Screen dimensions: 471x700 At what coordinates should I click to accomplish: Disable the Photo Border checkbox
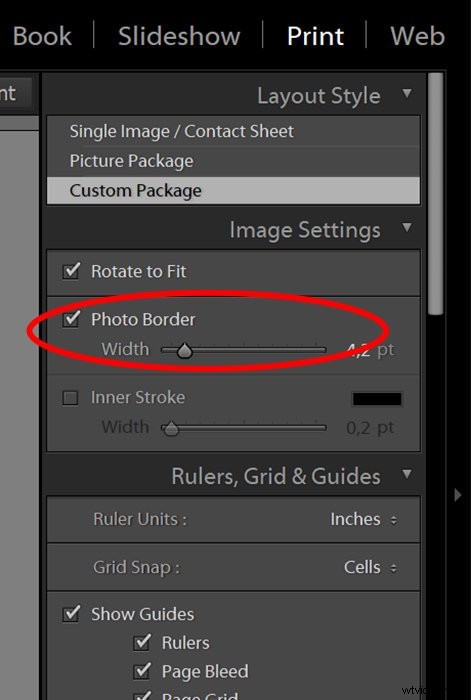(x=71, y=319)
